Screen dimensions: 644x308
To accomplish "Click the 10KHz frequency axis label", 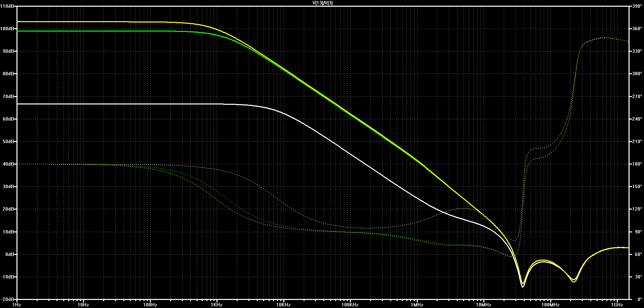I will tap(284, 305).
